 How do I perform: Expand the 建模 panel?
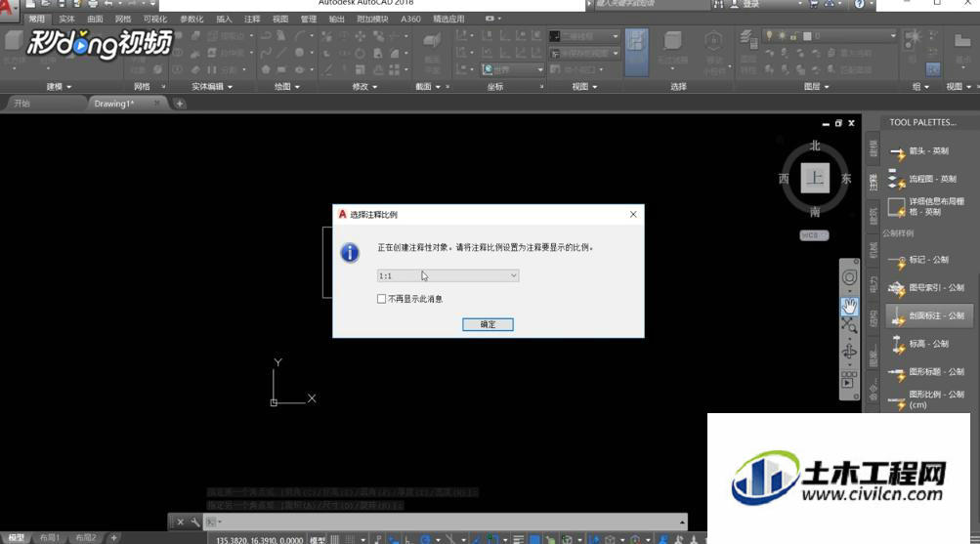59,87
